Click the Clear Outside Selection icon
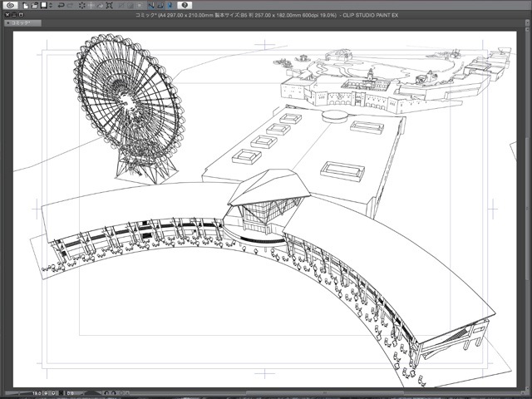The image size is (532, 399). click(91, 6)
